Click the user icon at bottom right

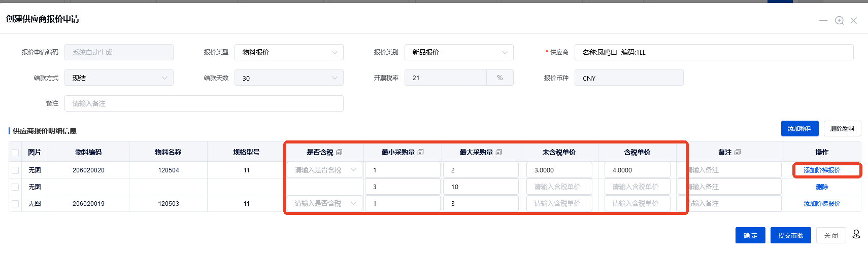pyautogui.click(x=856, y=234)
